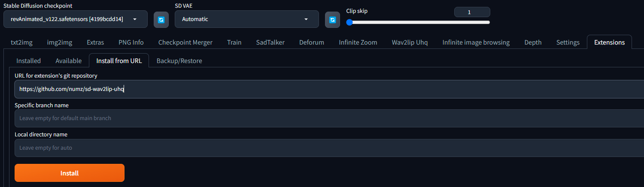Switch to the Available extensions sub-tab
The width and height of the screenshot is (644, 187).
pos(68,61)
